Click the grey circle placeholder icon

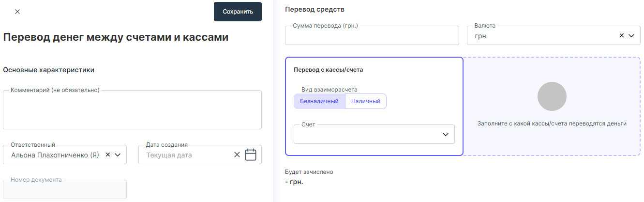click(x=552, y=96)
